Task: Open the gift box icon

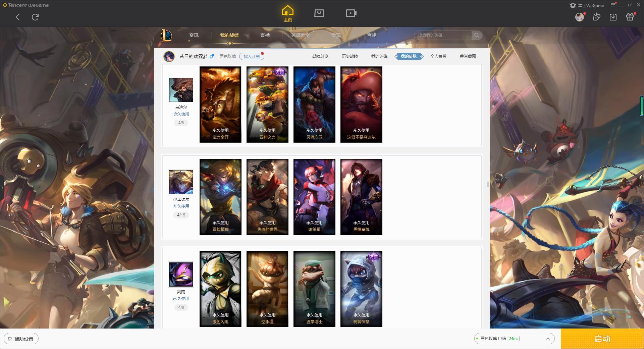Action: point(630,17)
